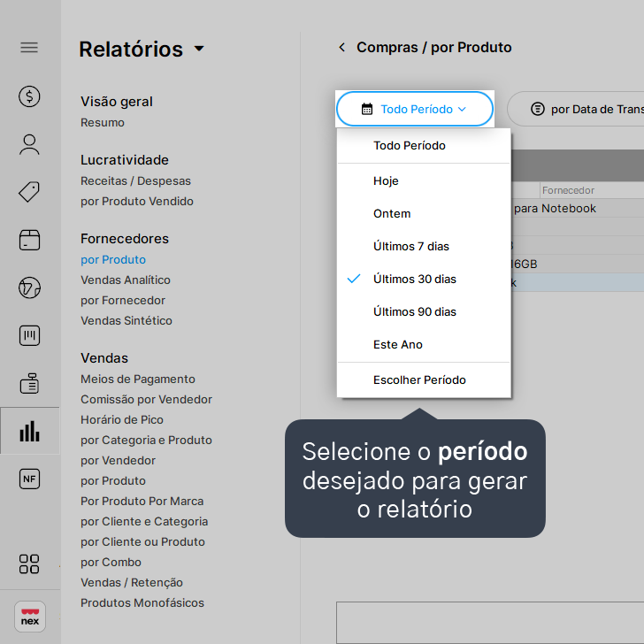Open the four-squares apps grid icon
Viewport: 644px width, 644px height.
tap(29, 563)
